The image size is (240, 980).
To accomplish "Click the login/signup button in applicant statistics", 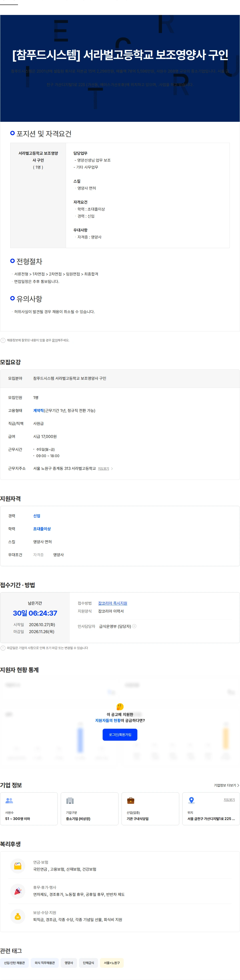I will pos(119,735).
